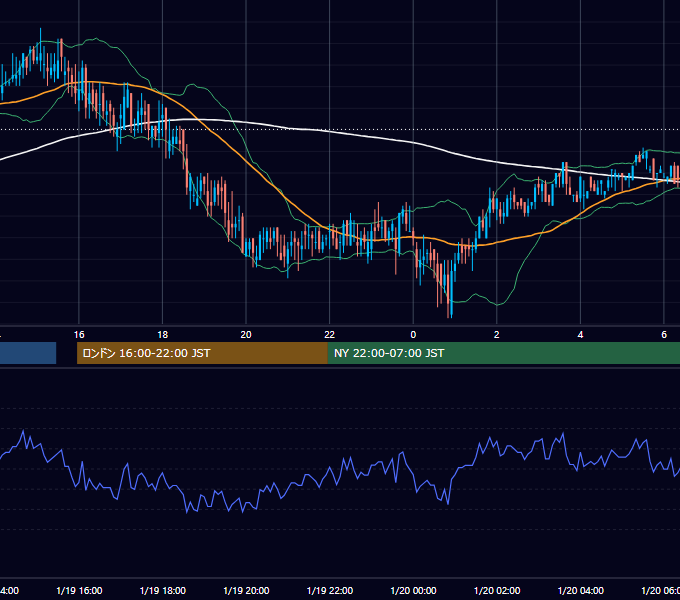Click the 1/19 18:00 date label
The width and height of the screenshot is (680, 600).
coord(163,590)
